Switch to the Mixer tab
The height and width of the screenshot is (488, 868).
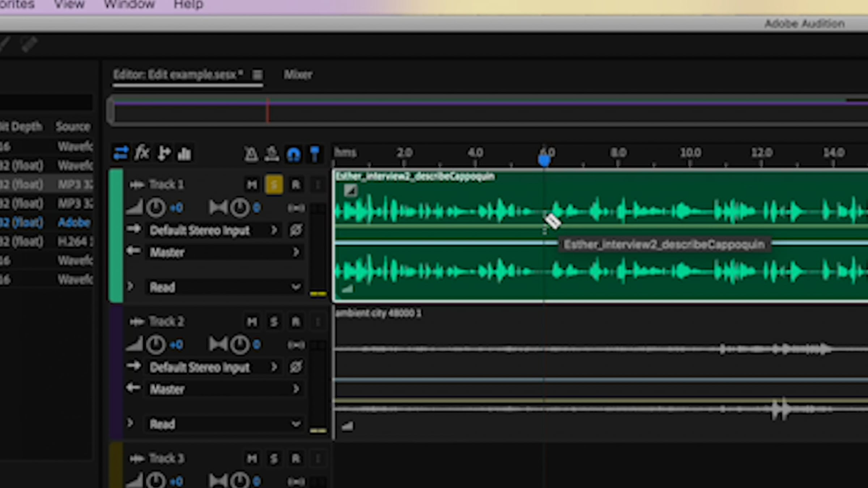point(298,75)
